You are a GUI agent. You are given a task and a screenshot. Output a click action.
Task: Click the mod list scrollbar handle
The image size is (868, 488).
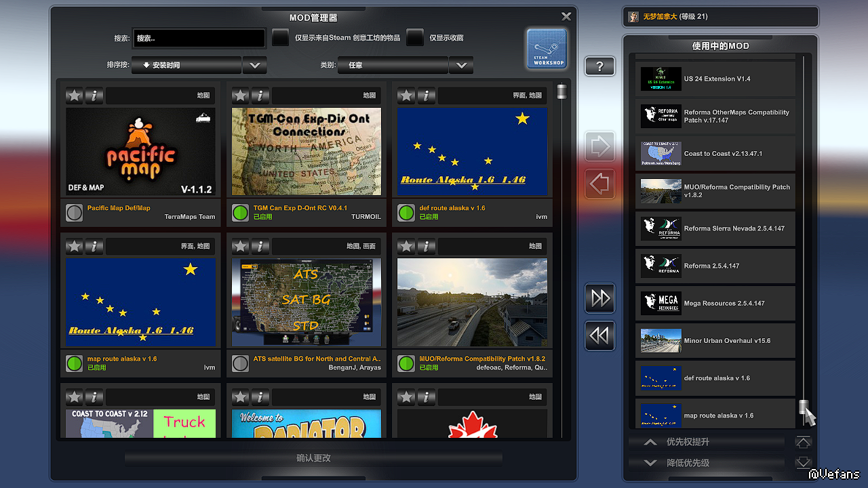point(561,91)
